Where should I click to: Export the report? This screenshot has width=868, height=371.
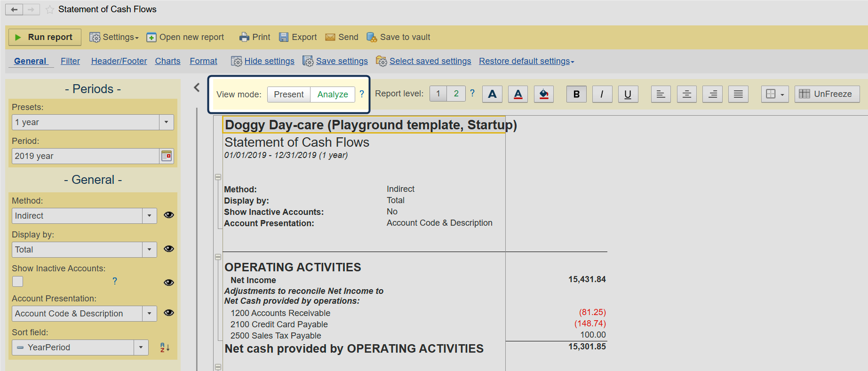pyautogui.click(x=298, y=37)
